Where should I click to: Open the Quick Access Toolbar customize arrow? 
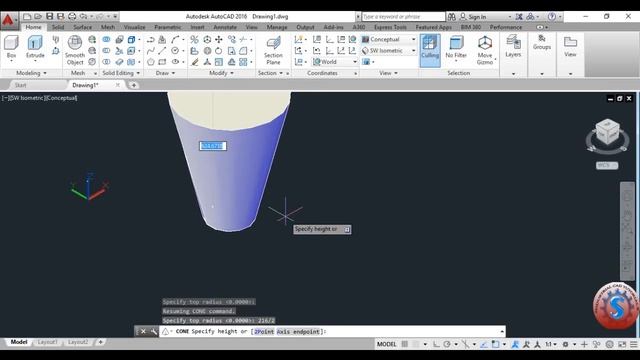pos(116,17)
